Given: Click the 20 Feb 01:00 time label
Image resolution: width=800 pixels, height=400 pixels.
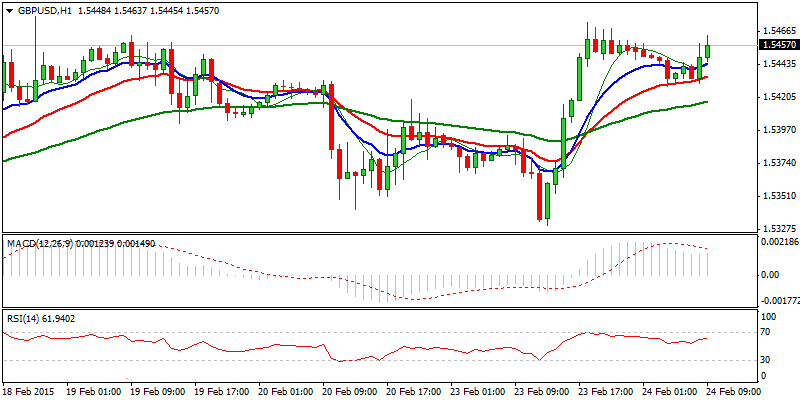Looking at the screenshot, I should pos(285,391).
